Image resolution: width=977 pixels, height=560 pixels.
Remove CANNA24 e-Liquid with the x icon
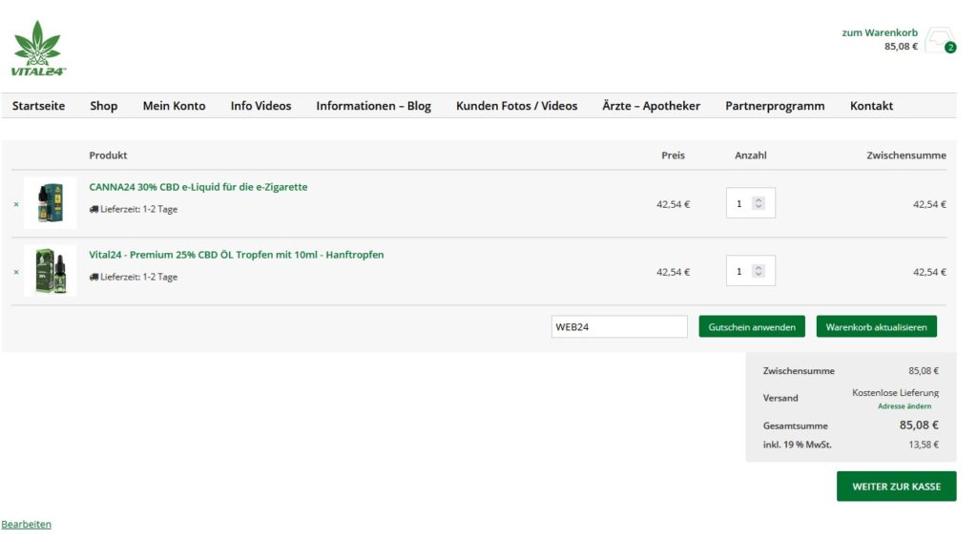point(16,204)
